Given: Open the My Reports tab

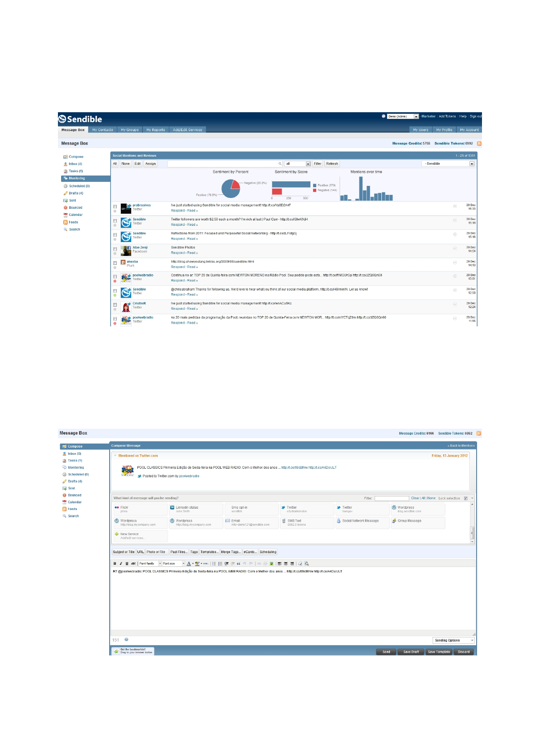Looking at the screenshot, I should [155, 130].
